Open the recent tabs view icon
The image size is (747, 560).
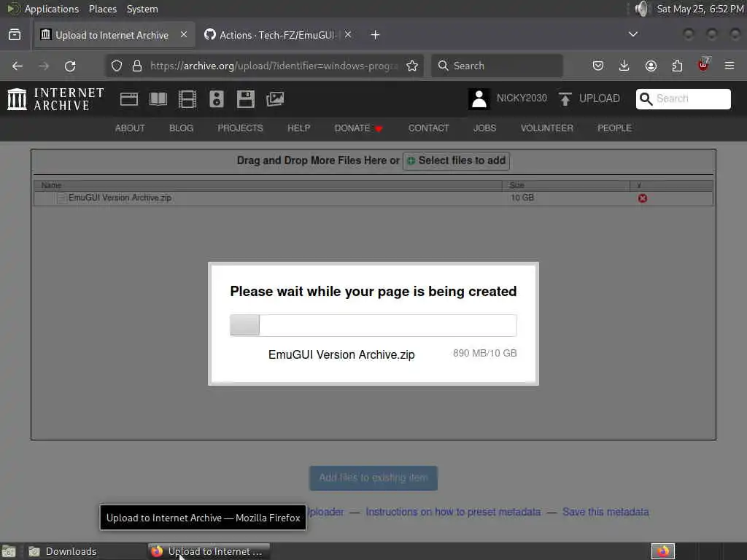[15, 35]
